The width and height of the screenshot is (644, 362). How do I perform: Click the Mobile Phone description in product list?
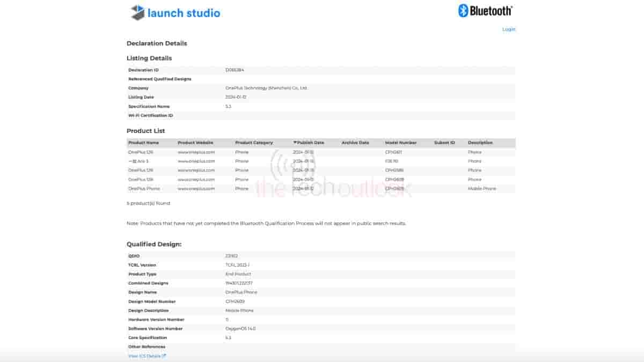click(x=481, y=189)
